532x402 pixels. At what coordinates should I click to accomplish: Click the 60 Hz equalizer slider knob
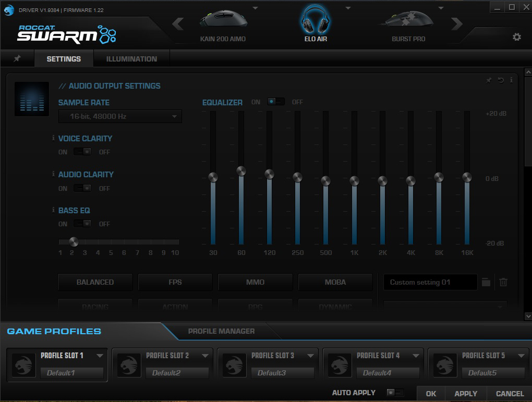241,171
